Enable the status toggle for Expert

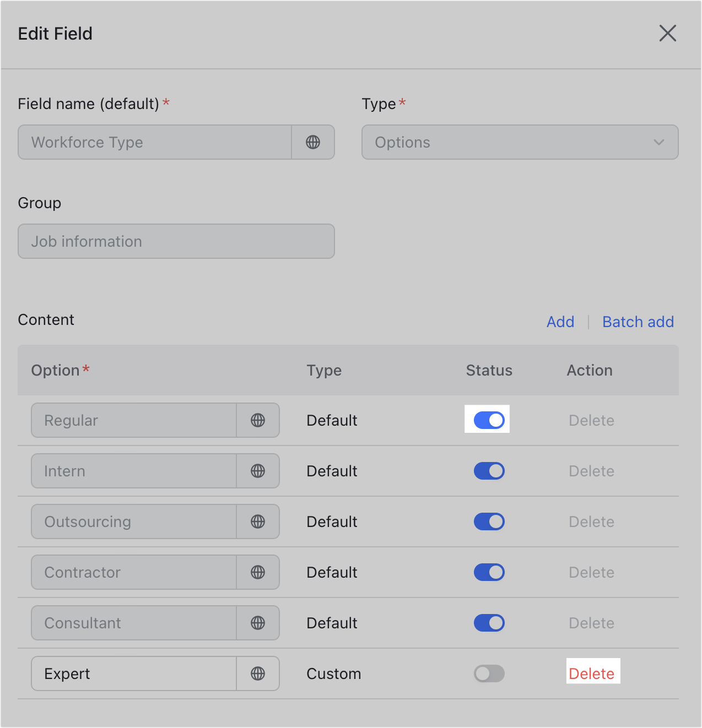489,673
